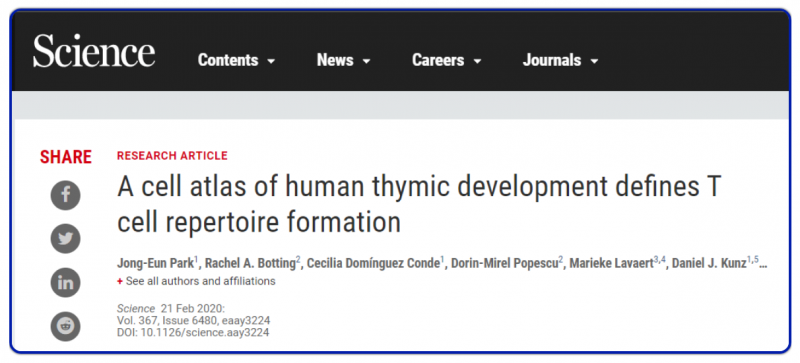800x363 pixels.
Task: Click the SHARE label
Action: [66, 157]
